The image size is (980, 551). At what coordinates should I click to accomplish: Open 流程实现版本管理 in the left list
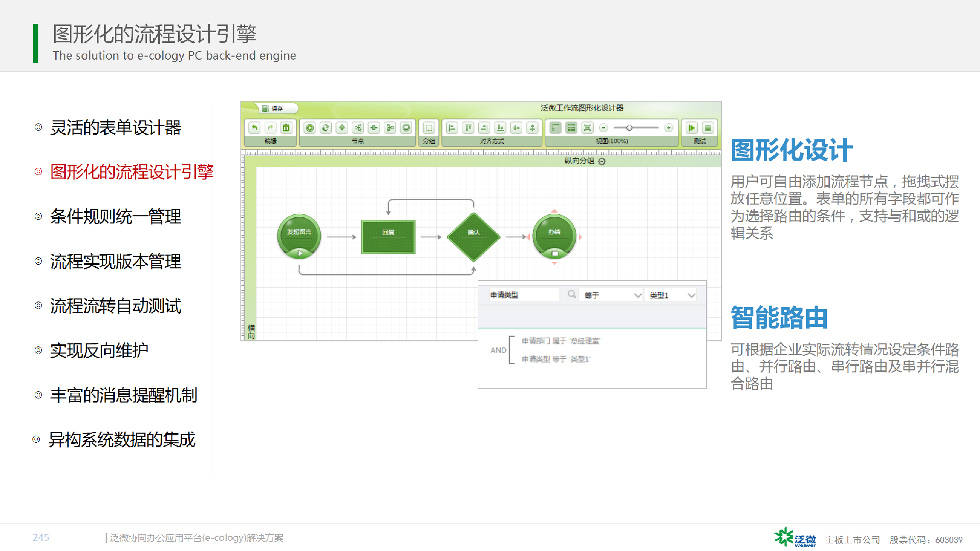pos(115,262)
